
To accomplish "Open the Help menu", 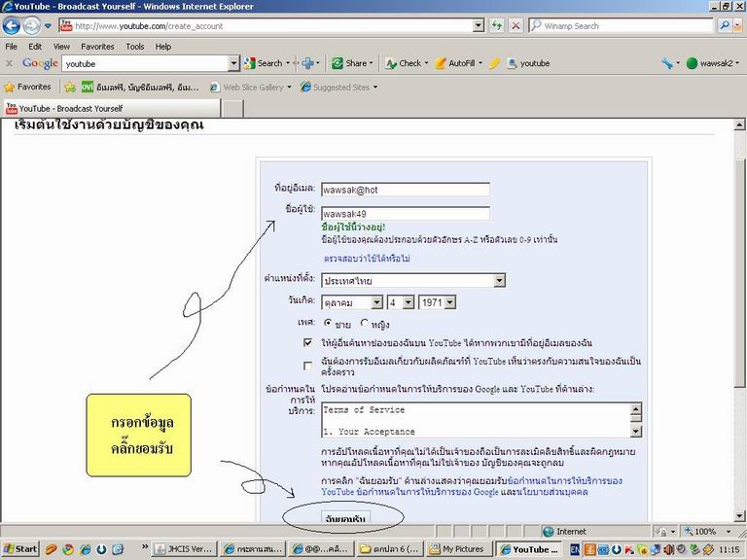I will [163, 47].
